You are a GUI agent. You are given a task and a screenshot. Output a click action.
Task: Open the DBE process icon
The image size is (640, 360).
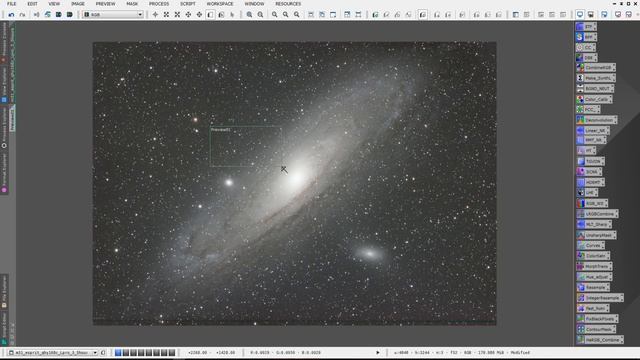[586, 58]
